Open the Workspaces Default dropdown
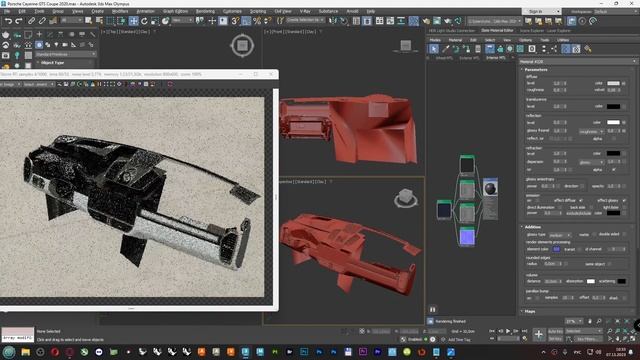Viewport: 640px width, 360px height. (x=617, y=11)
